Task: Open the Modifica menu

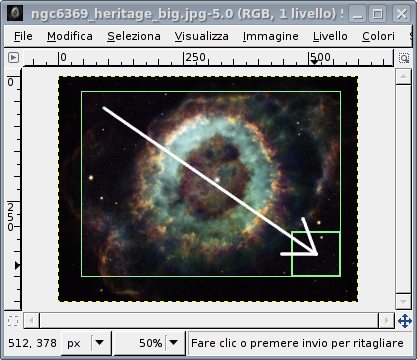Action: (x=70, y=36)
